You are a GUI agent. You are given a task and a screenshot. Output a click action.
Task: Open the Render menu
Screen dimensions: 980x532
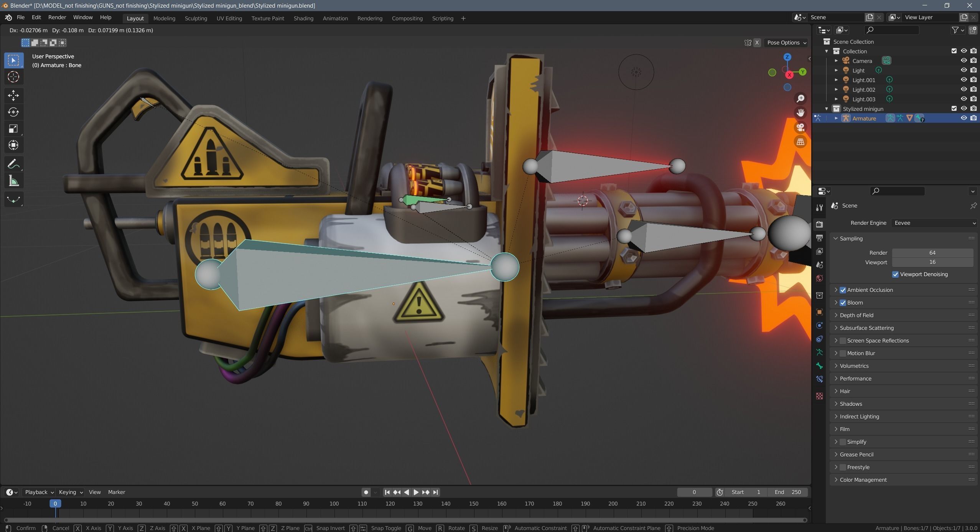(57, 18)
